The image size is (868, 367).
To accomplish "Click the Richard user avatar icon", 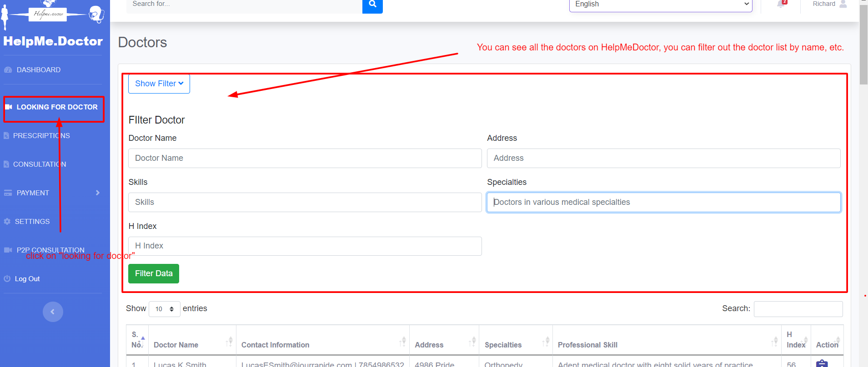I will (x=843, y=4).
